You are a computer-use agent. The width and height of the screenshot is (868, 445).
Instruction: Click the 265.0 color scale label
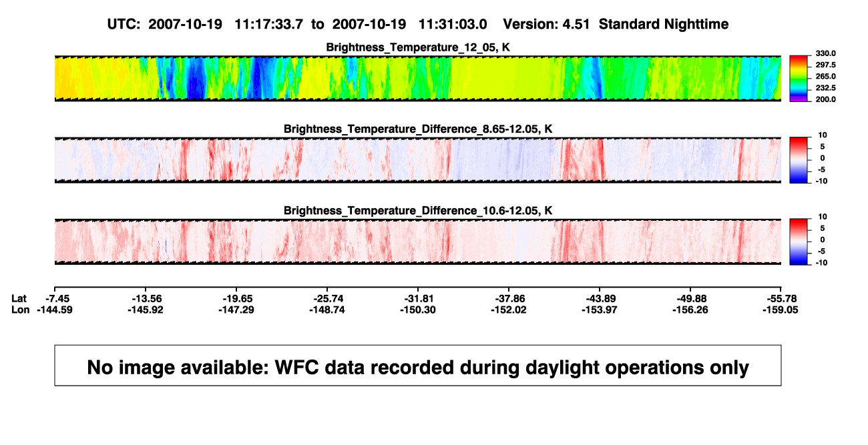(x=825, y=76)
